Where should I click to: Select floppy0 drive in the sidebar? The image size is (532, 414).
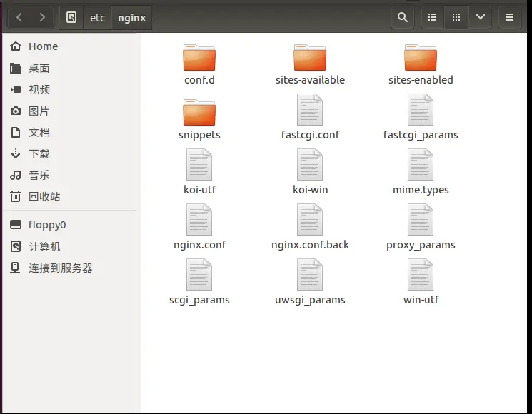pos(69,225)
